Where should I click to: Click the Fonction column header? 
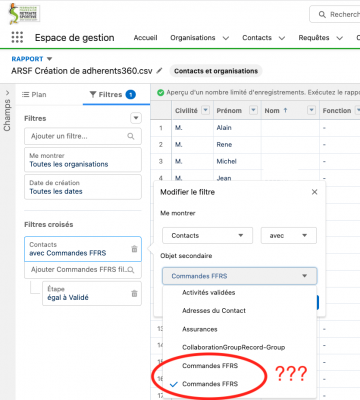click(337, 110)
